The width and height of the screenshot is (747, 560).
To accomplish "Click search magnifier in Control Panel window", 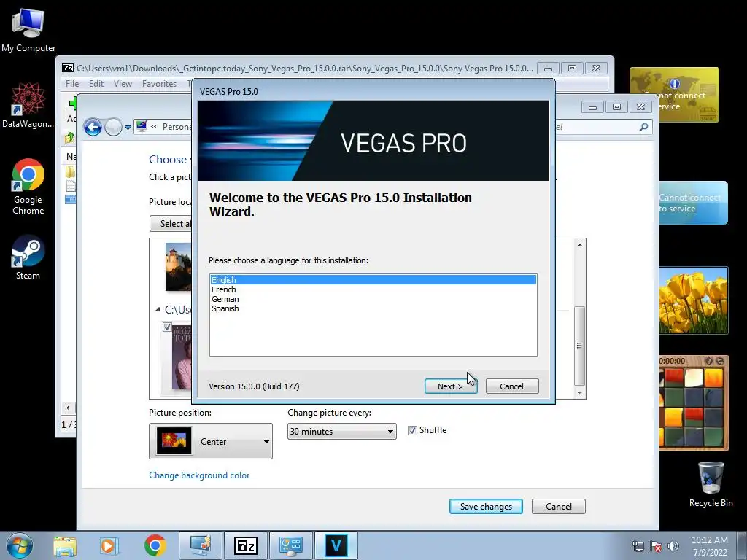I will click(x=643, y=127).
